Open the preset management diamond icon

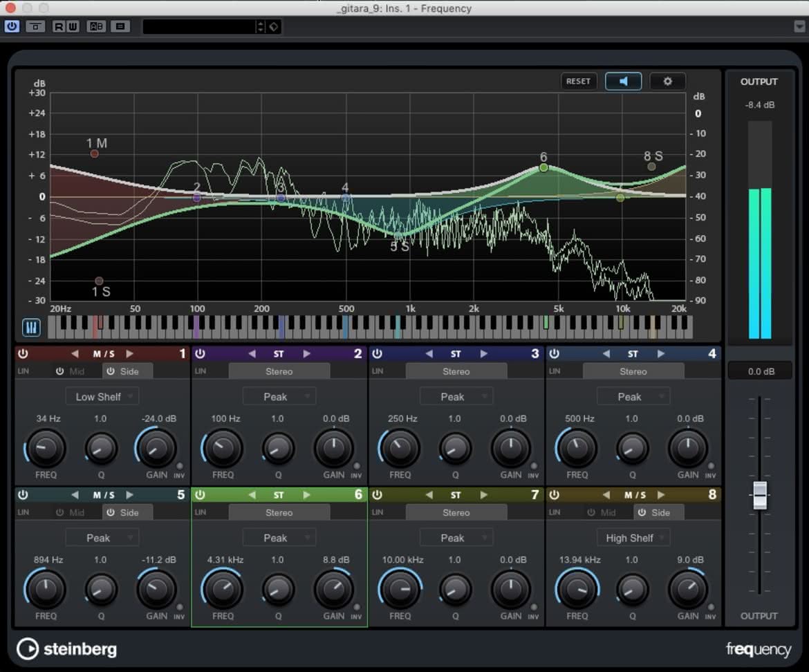pyautogui.click(x=274, y=26)
